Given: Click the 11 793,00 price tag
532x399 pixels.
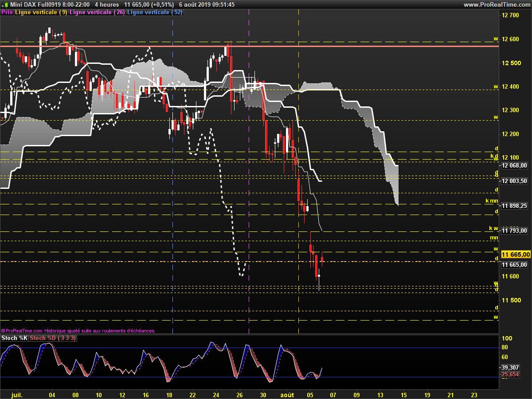Looking at the screenshot, I should (x=514, y=231).
